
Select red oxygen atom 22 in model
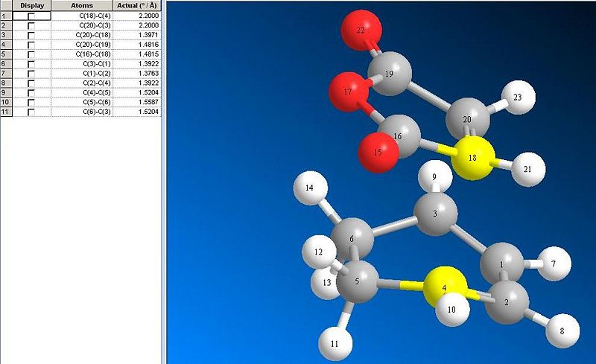coord(361,30)
